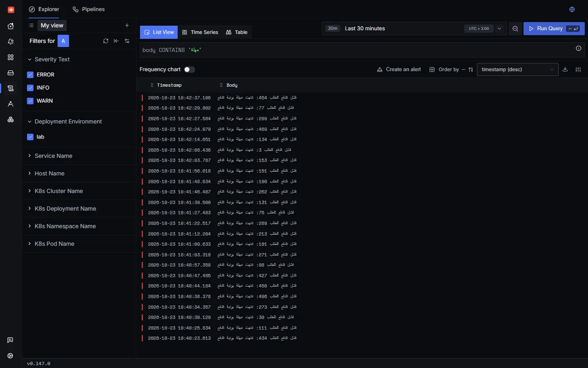Click the query info icon
The width and height of the screenshot is (588, 368).
click(579, 48)
